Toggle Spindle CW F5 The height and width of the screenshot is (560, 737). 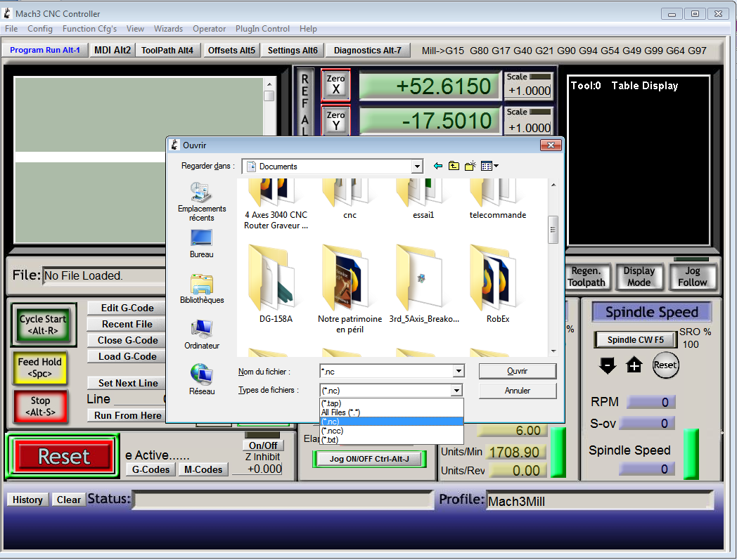tap(636, 339)
